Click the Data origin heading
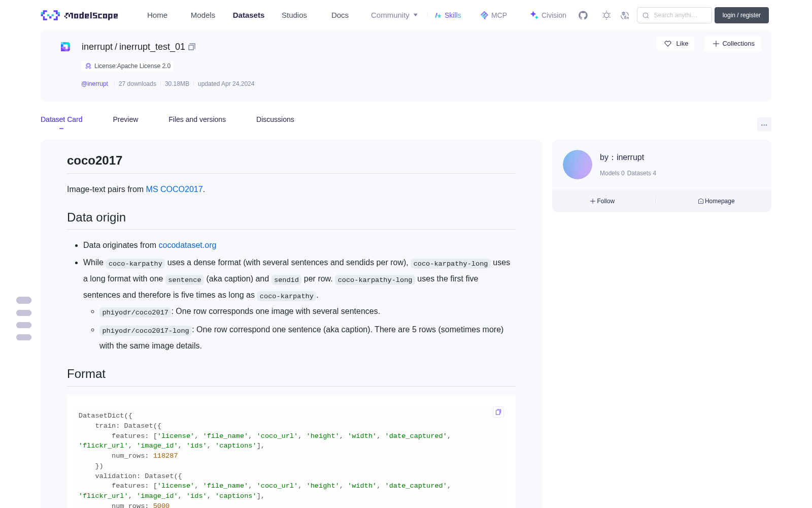The width and height of the screenshot is (812, 508). pos(96,217)
